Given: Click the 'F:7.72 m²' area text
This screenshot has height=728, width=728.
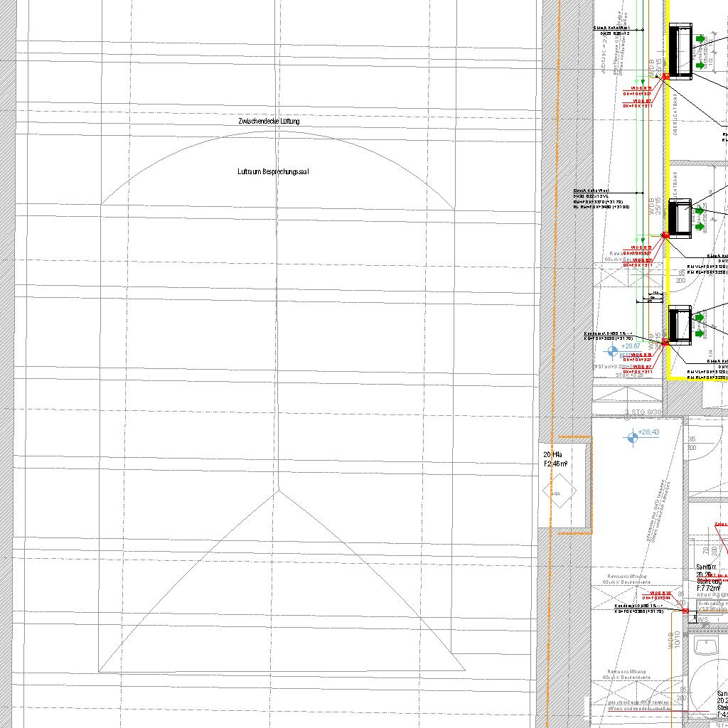Looking at the screenshot, I should 708,589.
